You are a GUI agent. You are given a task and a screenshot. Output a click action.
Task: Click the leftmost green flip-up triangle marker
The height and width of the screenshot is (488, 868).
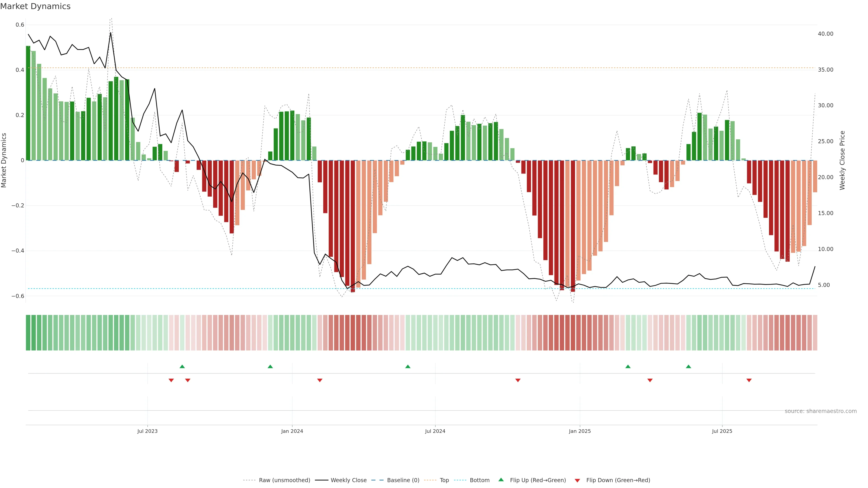pyautogui.click(x=182, y=366)
